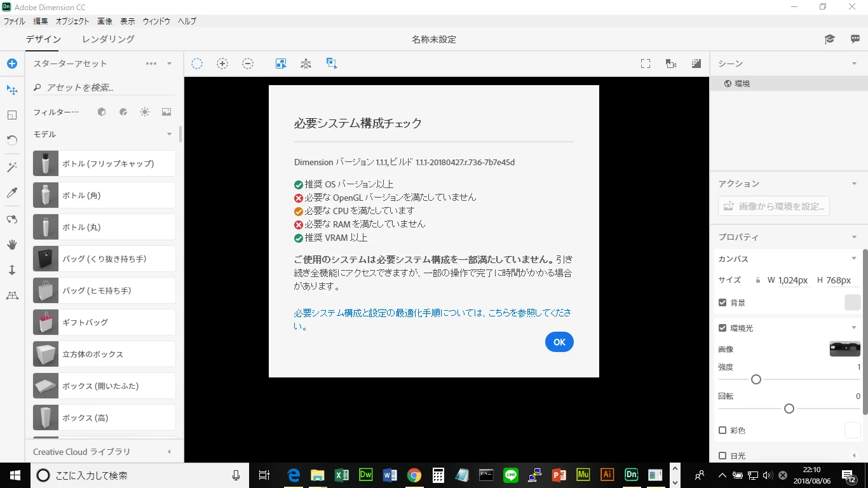The width and height of the screenshot is (868, 488).
Task: Fit canvas to view icon
Action: tap(646, 64)
